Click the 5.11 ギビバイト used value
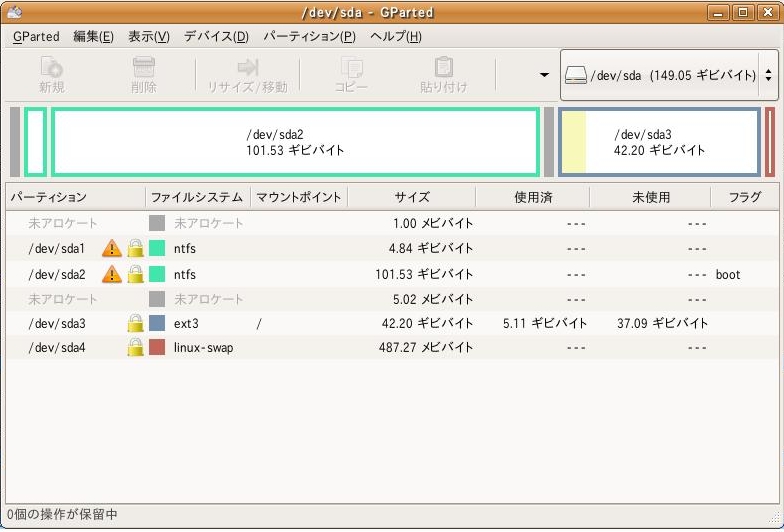784x532 pixels. point(545,323)
